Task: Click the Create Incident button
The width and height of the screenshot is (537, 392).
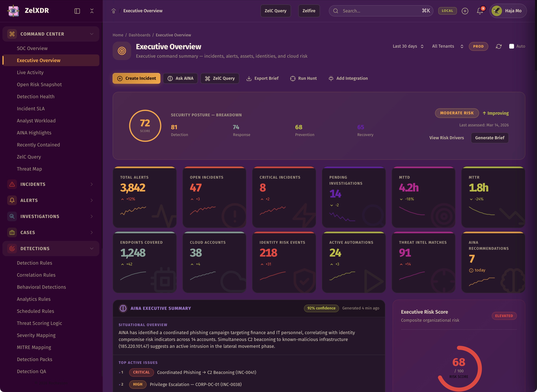Action: point(136,78)
